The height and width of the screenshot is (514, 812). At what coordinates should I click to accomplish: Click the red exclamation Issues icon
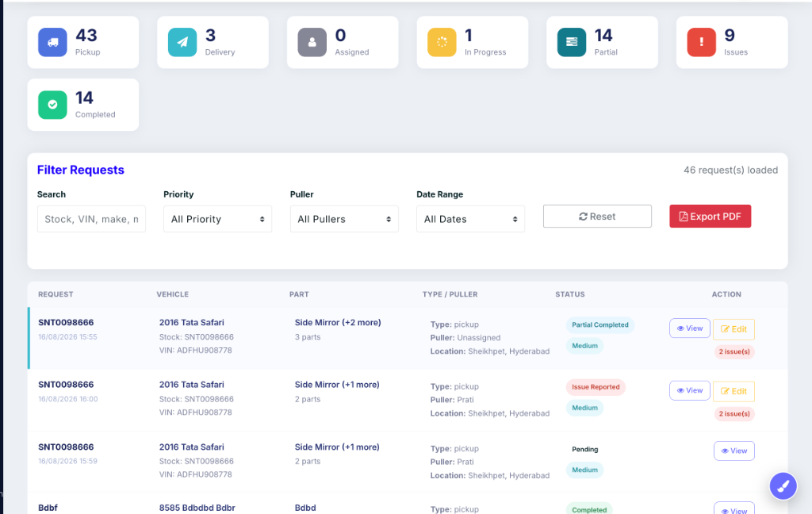click(702, 42)
